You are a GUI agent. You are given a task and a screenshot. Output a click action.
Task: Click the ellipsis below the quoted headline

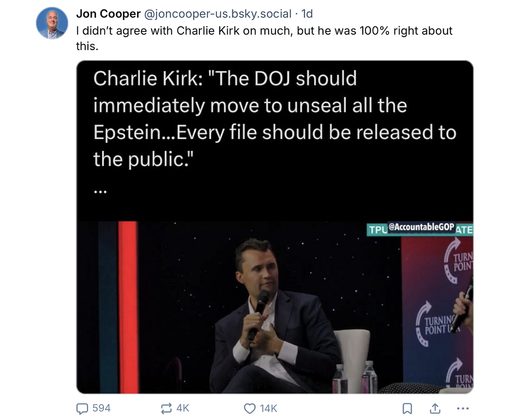(100, 191)
